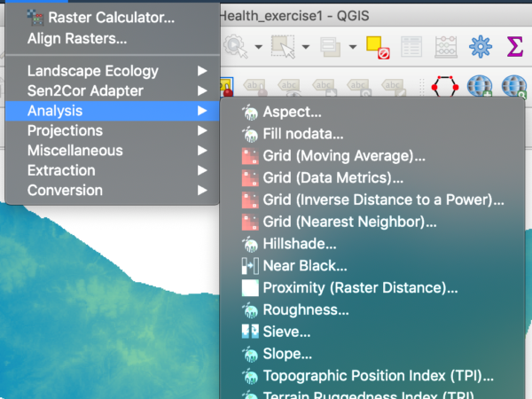Click the select by form toolbar icon

[331, 46]
